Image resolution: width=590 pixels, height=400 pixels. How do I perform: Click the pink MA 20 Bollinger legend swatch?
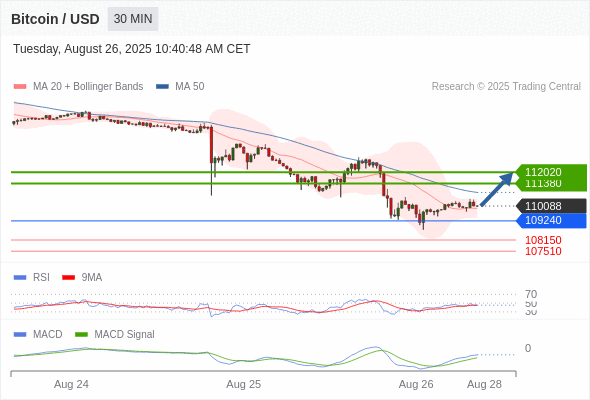pyautogui.click(x=20, y=87)
